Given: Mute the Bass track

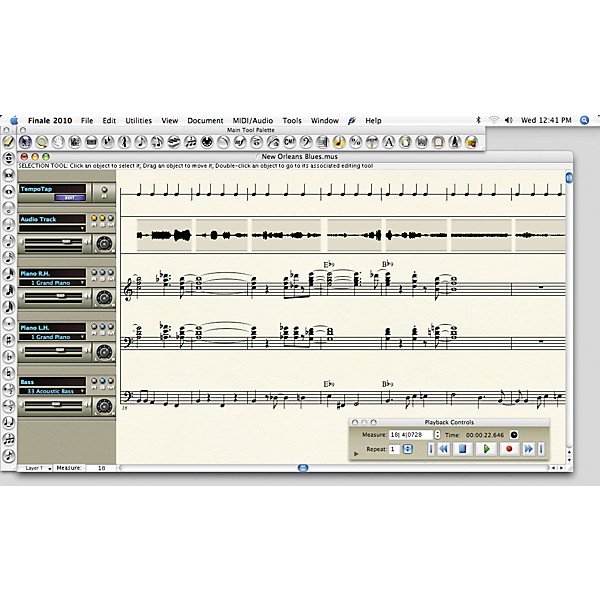Looking at the screenshot, I should [111, 381].
